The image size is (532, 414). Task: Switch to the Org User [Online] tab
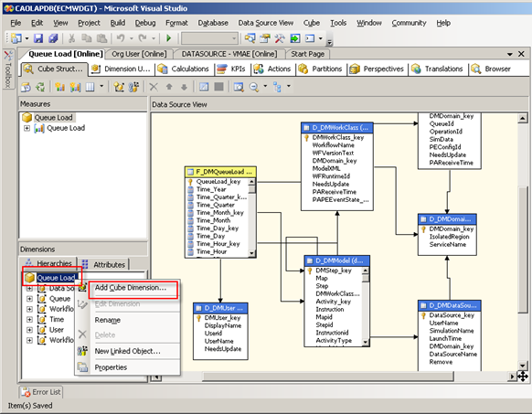[139, 54]
